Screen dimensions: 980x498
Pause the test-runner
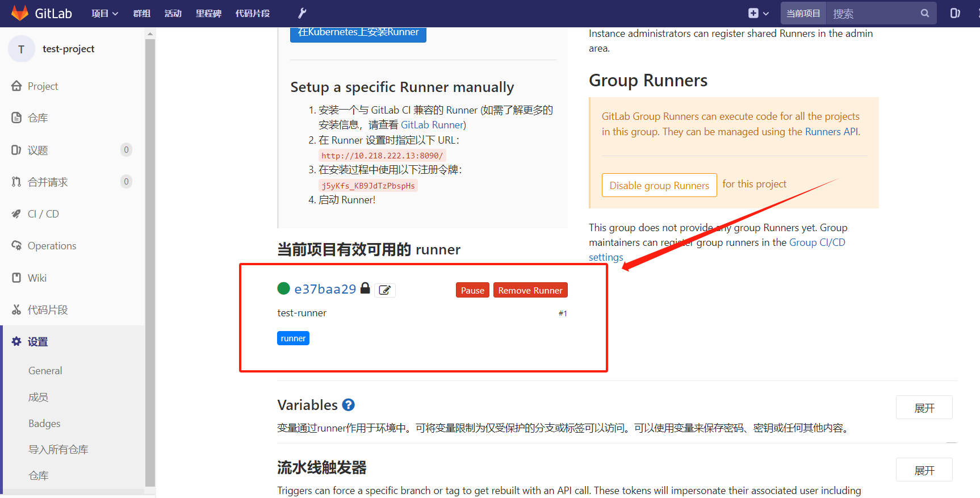[x=472, y=290]
